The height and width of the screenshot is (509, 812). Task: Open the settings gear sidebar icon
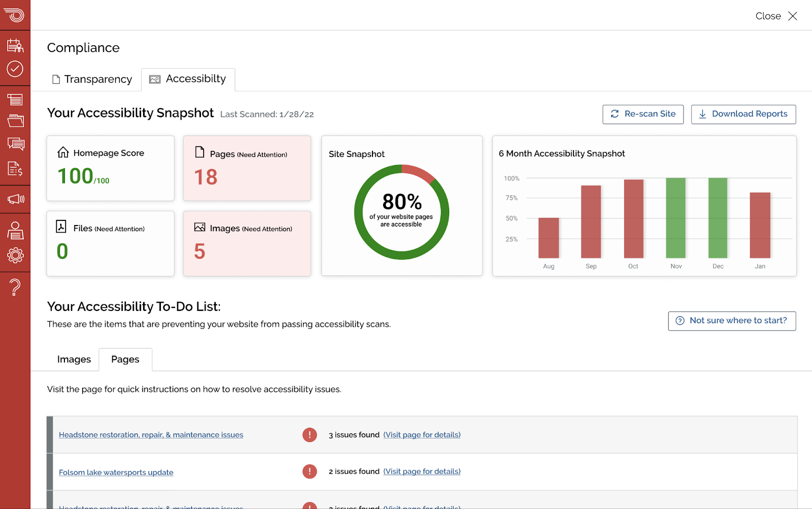tap(15, 255)
